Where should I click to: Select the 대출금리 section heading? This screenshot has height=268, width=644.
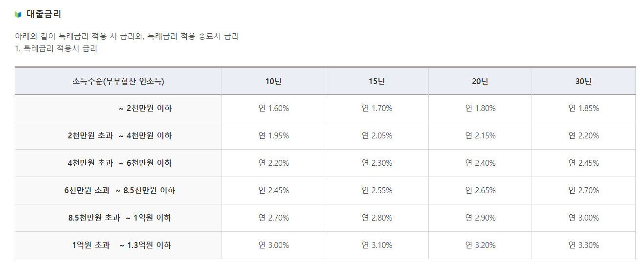tap(44, 14)
